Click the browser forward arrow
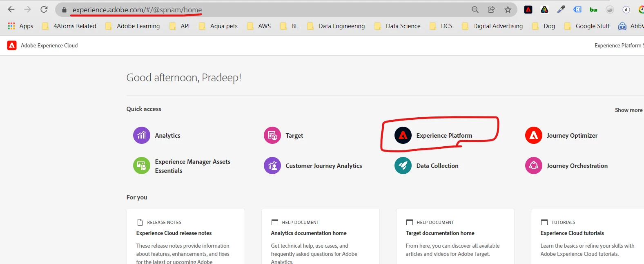 27,9
